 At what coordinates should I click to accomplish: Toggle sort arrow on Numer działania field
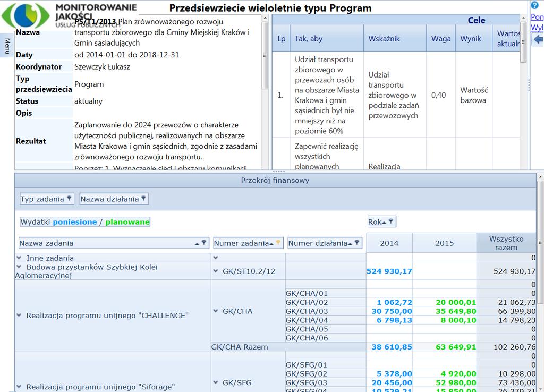[x=350, y=244]
